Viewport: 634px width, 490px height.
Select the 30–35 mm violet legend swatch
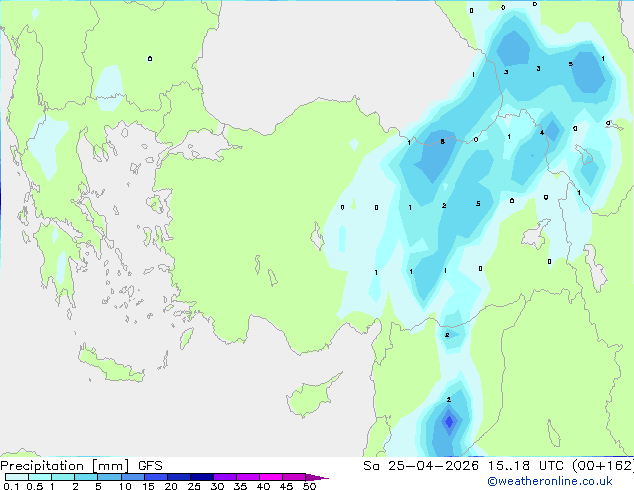coord(224,477)
